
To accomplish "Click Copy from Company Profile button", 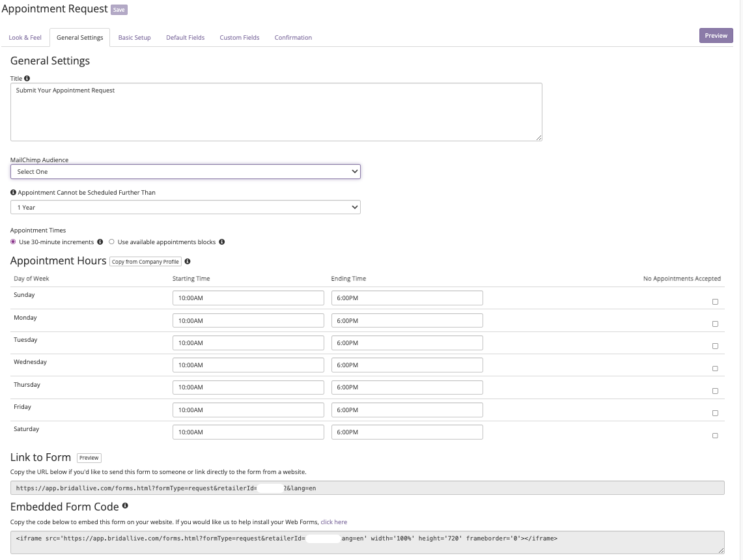I will pos(145,262).
